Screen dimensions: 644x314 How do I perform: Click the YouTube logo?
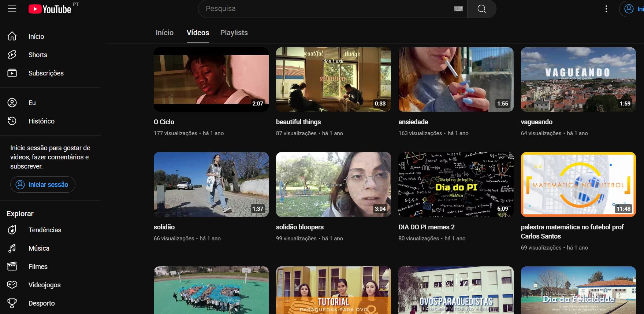pos(50,9)
